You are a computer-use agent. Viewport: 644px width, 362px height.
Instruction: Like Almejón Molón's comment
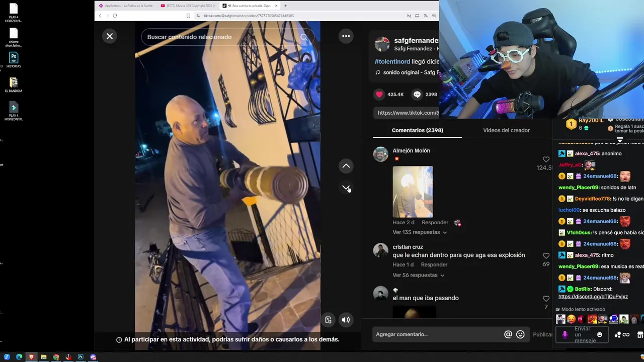(x=546, y=160)
